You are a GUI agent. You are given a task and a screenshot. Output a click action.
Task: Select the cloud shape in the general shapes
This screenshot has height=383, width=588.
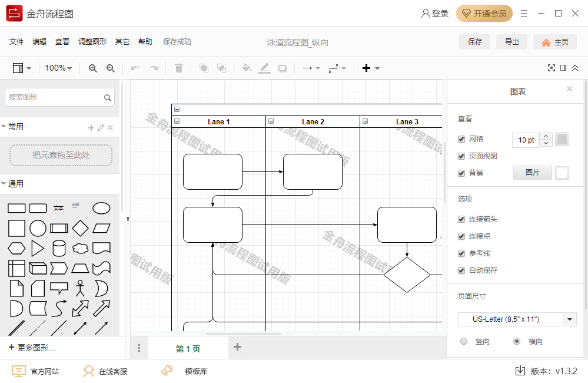coord(80,248)
